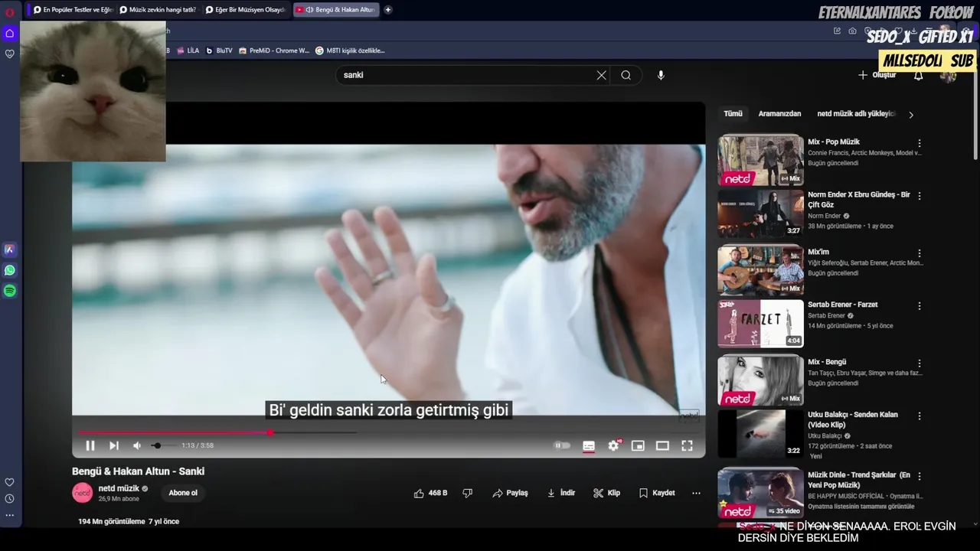Subscribe with the Abone ol button
The height and width of the screenshot is (551, 980).
point(183,493)
